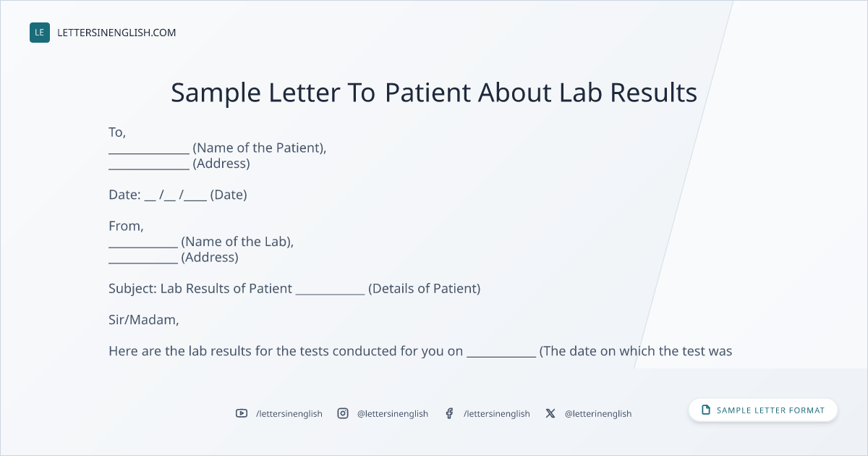Open the /lettersinenglish YouTube handle
Screen dimensions: 868x456
(289, 413)
